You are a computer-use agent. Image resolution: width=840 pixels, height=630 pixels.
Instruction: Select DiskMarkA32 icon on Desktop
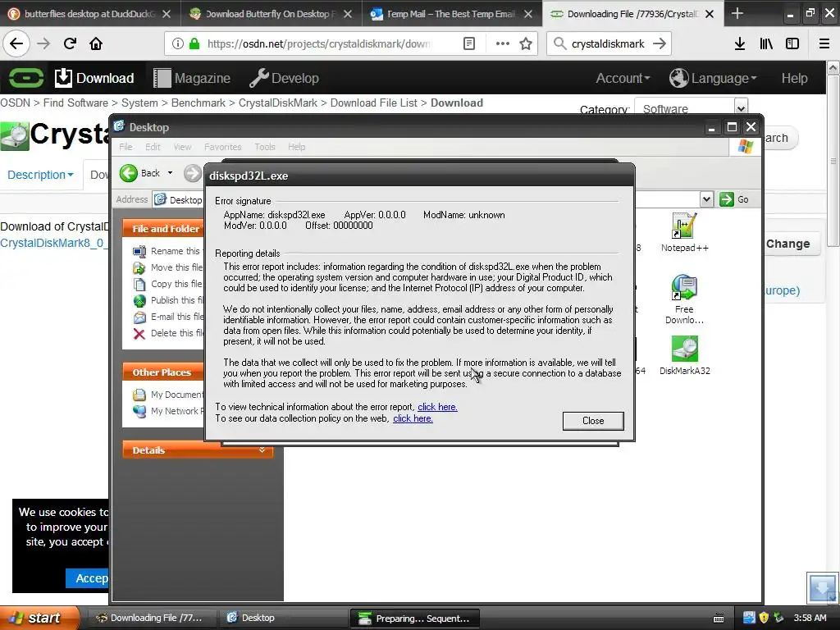(685, 356)
